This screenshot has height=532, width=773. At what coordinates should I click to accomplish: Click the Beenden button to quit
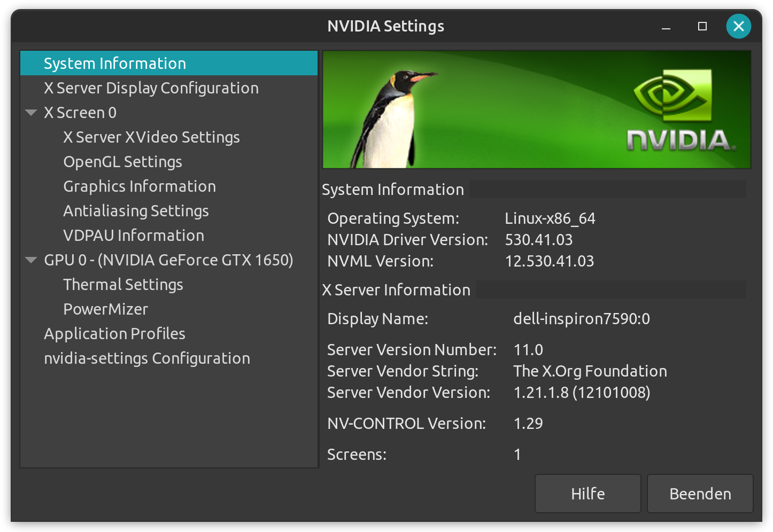click(700, 494)
